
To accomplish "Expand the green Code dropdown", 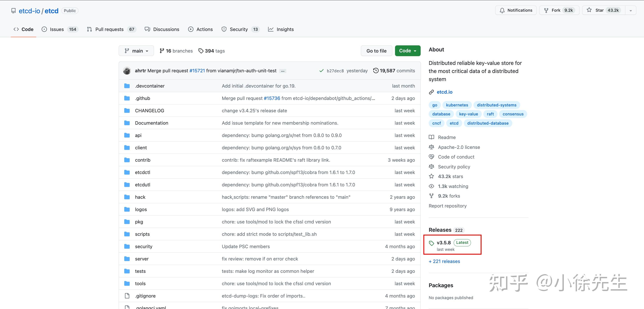I will [408, 51].
